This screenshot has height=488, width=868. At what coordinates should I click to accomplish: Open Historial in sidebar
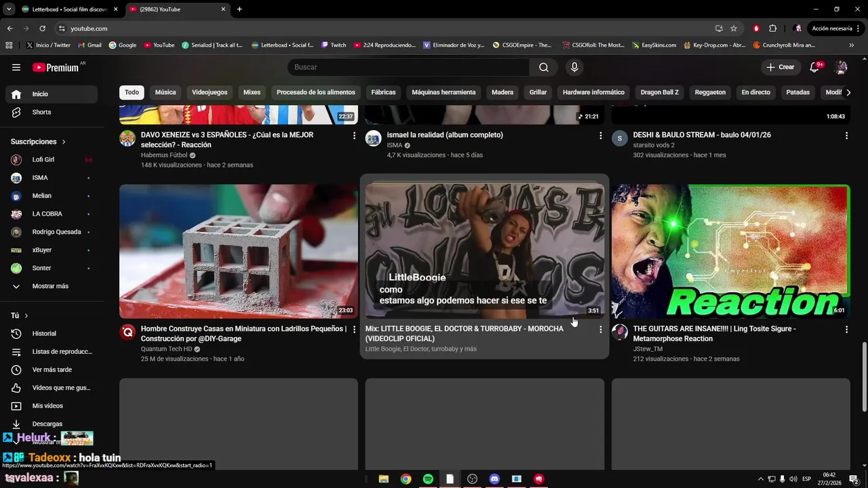point(52,333)
